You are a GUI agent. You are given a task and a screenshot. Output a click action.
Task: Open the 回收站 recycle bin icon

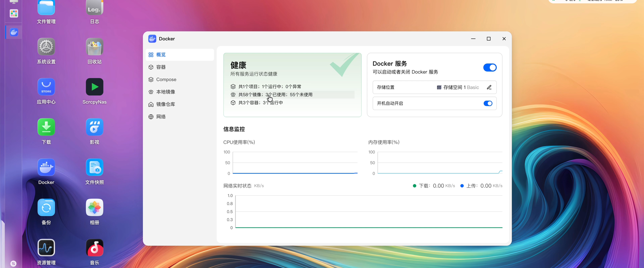(x=95, y=47)
